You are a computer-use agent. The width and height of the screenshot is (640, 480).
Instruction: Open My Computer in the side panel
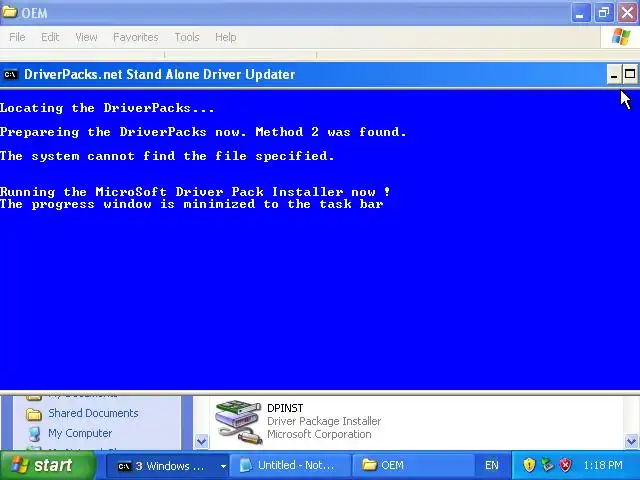(x=80, y=433)
